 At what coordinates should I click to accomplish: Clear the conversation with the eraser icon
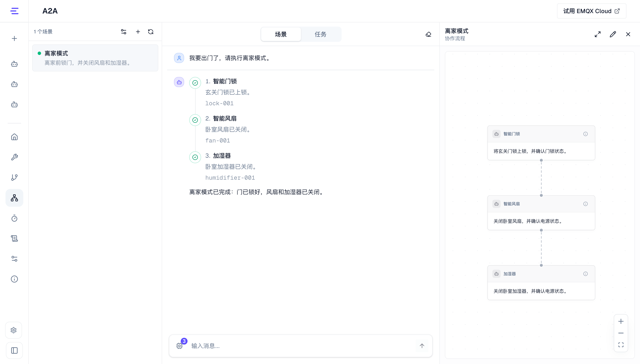coord(428,34)
